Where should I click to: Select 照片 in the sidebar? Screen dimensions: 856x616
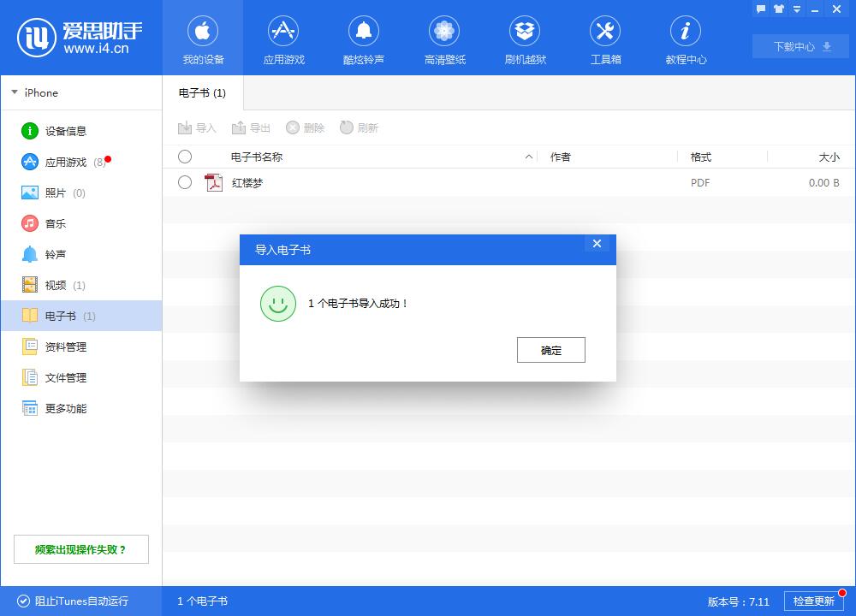point(56,192)
